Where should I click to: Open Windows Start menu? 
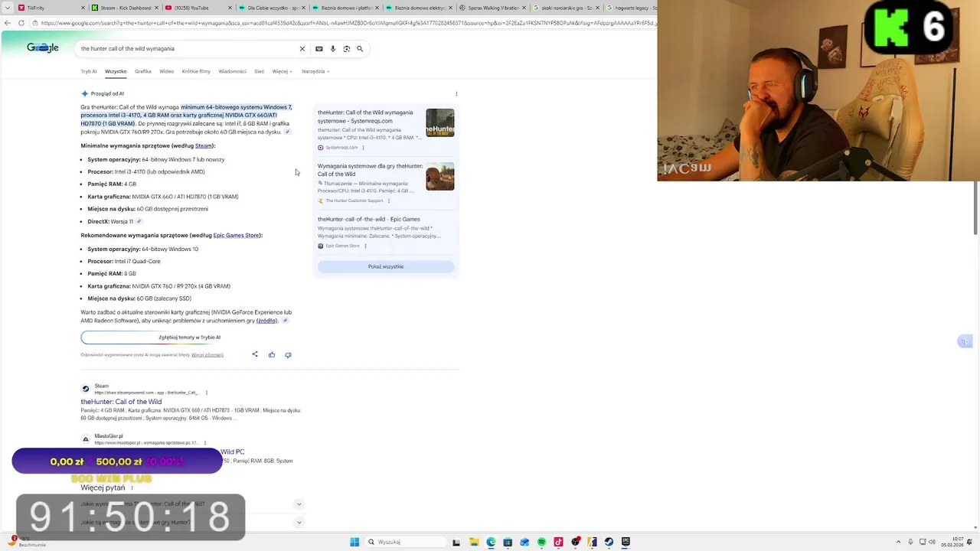(x=354, y=542)
